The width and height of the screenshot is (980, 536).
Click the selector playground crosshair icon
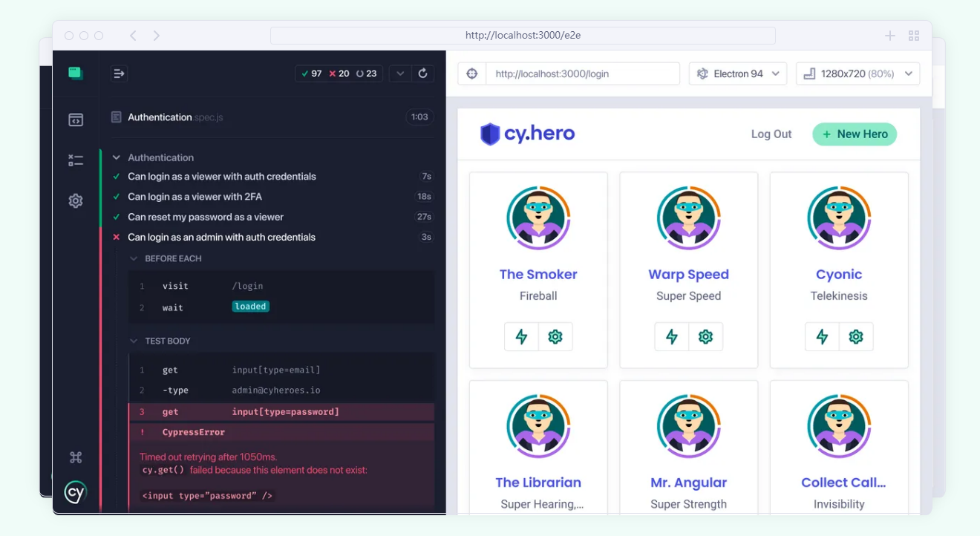[x=471, y=73]
